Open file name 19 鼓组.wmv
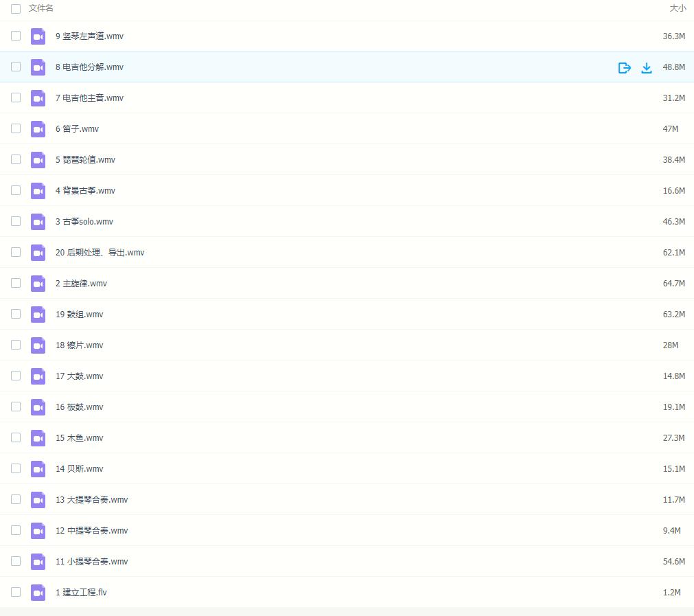Screen dimensions: 694x616 coord(79,315)
